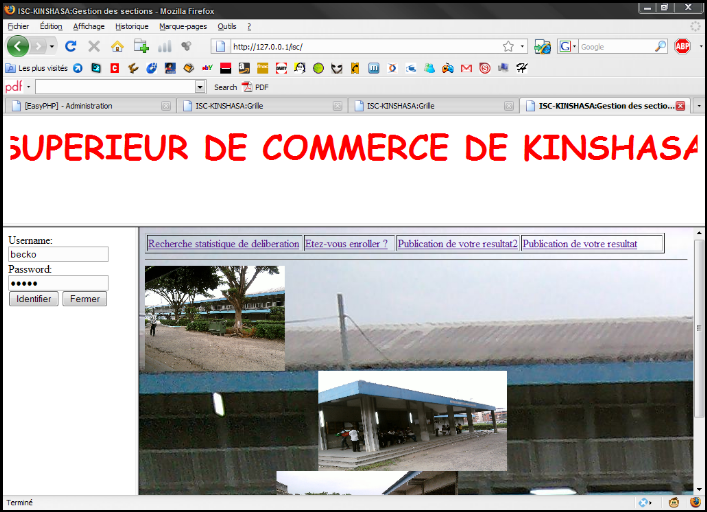Image resolution: width=707 pixels, height=512 pixels.
Task: Open the Publication de votre resultat link
Action: point(580,244)
